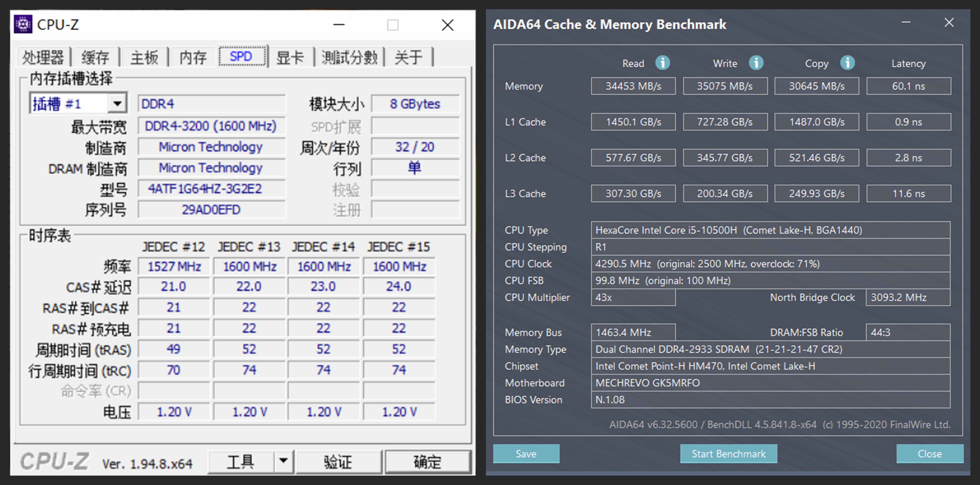Click the Memory Read 34453 MB/s field
The image size is (980, 485).
(633, 86)
